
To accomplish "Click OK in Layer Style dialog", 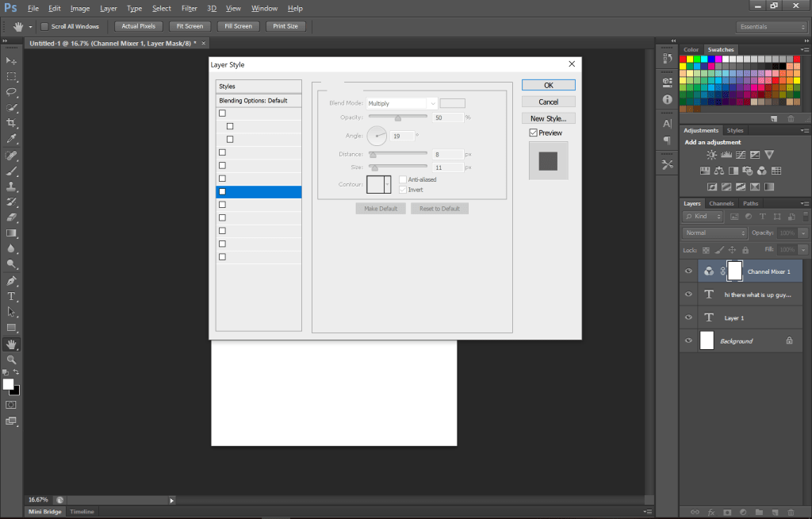I will point(548,85).
